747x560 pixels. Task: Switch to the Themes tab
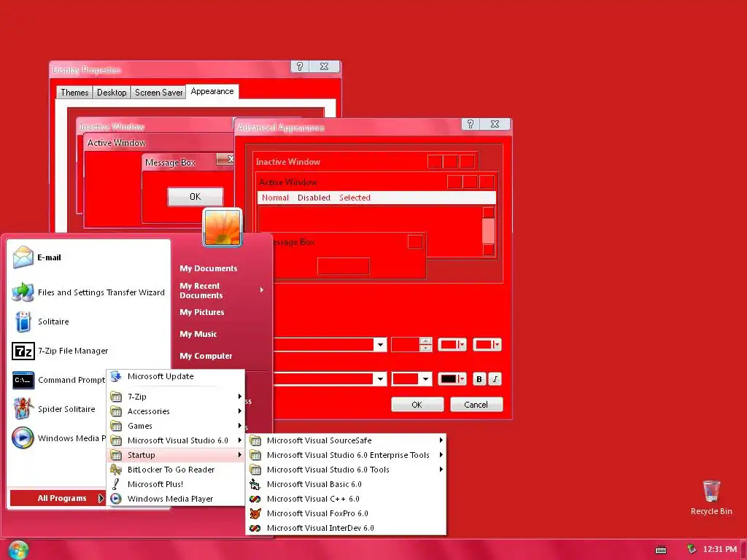tap(74, 93)
